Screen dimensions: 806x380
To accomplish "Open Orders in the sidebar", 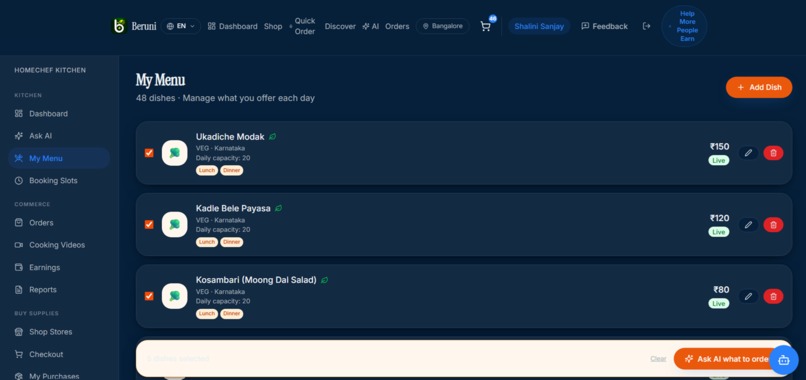I will [x=59, y=223].
